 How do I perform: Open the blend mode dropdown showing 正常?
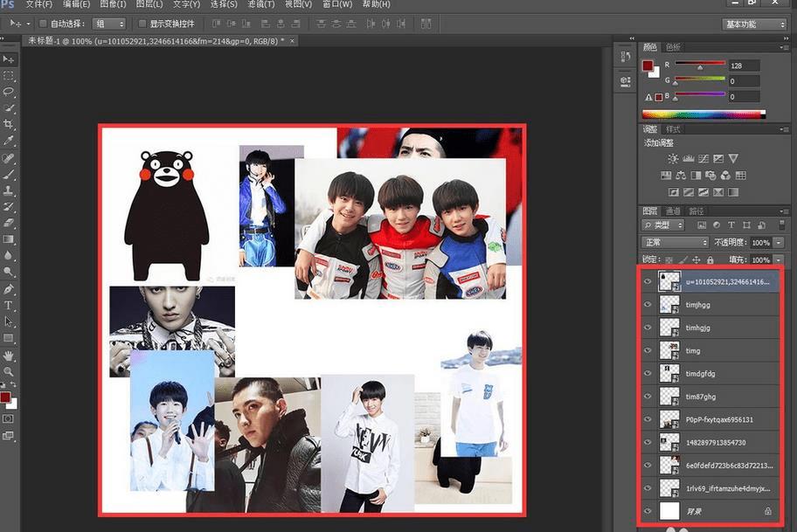pos(676,242)
